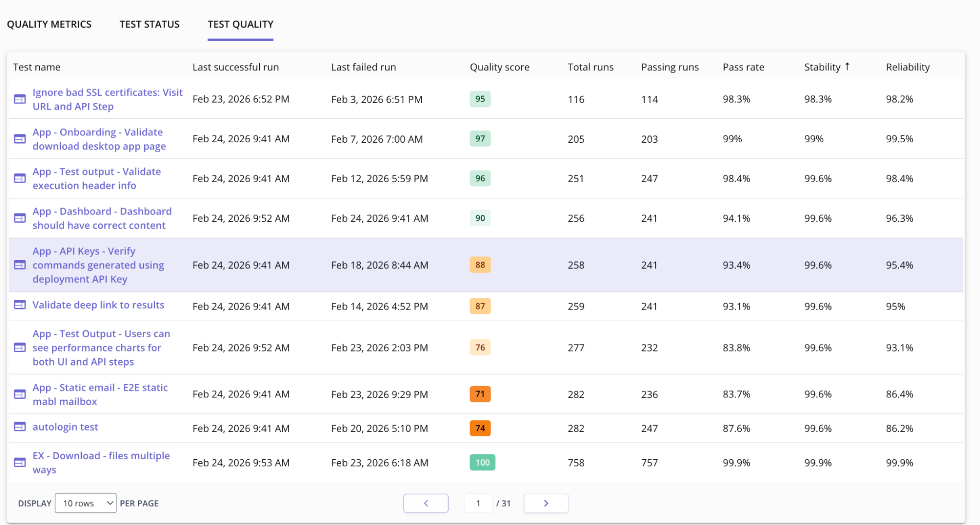Image resolution: width=980 pixels, height=525 pixels.
Task: Go to the next page of results
Action: [x=546, y=503]
